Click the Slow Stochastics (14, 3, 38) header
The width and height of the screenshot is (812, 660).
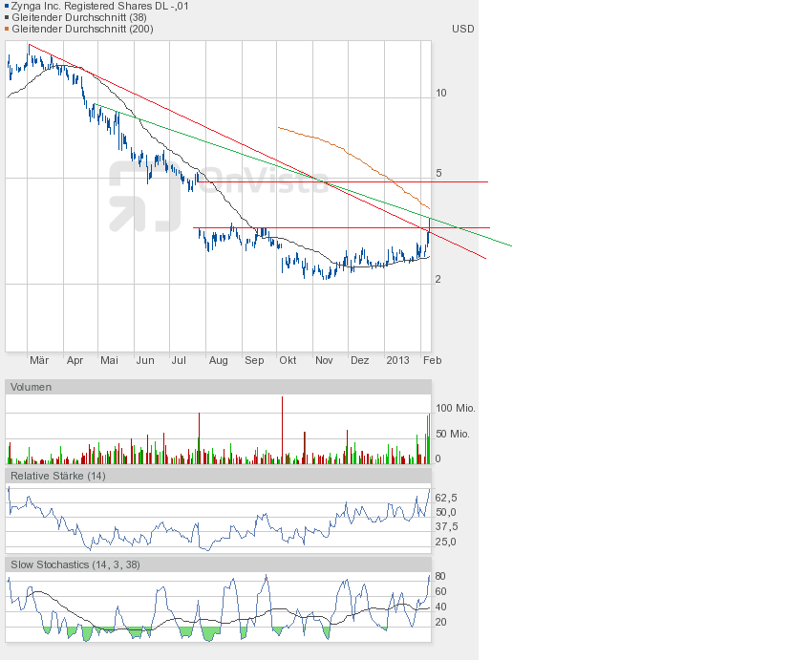[75, 564]
